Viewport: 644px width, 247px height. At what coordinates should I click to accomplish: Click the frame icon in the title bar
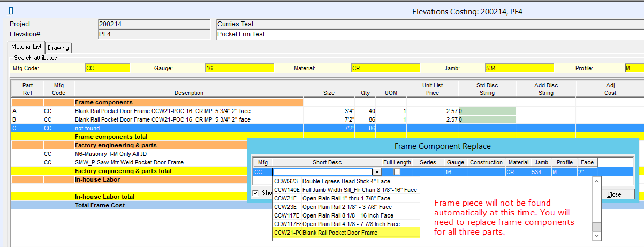(x=10, y=11)
